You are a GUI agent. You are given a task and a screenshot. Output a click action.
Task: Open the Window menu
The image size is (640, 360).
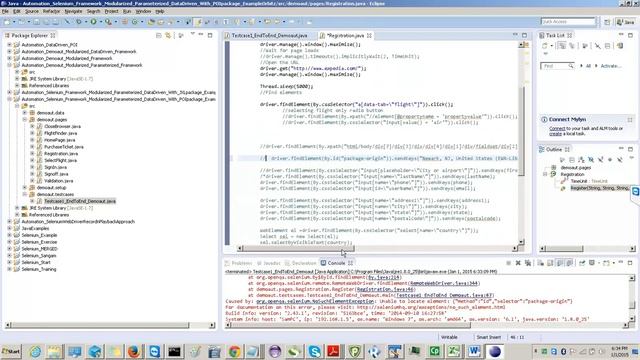click(x=143, y=11)
